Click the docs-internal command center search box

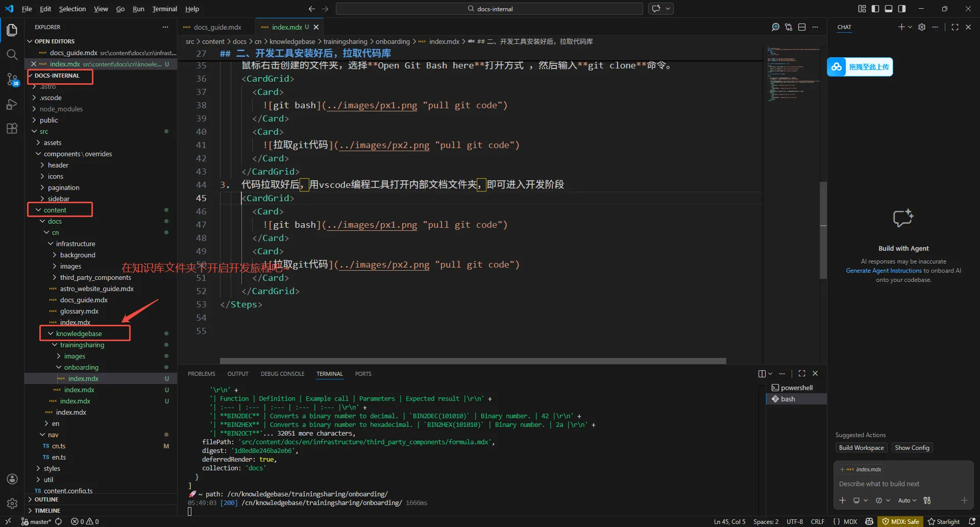[x=489, y=9]
